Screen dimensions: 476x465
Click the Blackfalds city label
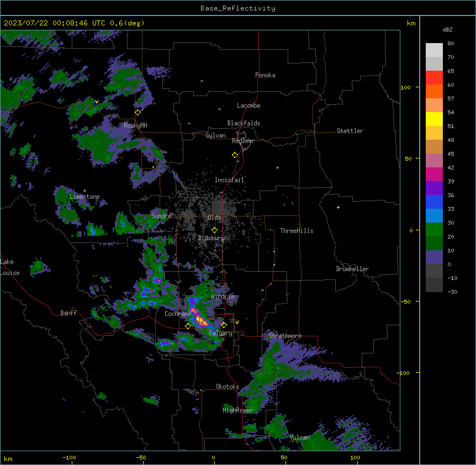[x=244, y=123]
